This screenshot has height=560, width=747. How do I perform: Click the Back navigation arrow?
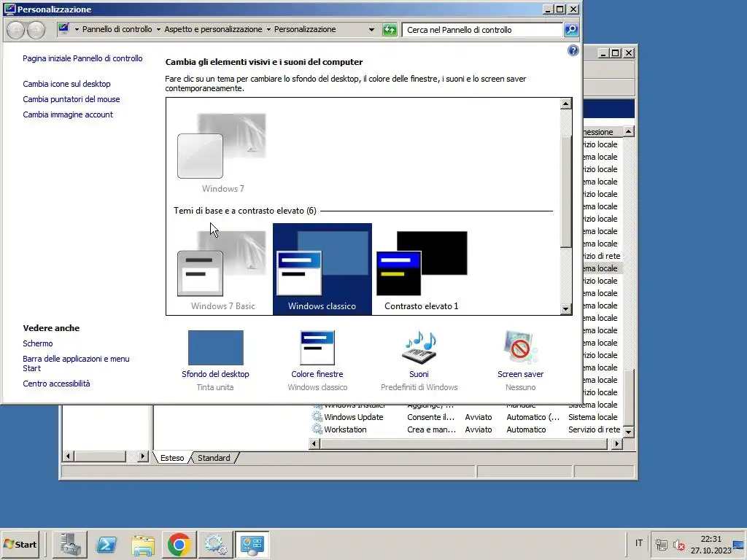pyautogui.click(x=16, y=30)
